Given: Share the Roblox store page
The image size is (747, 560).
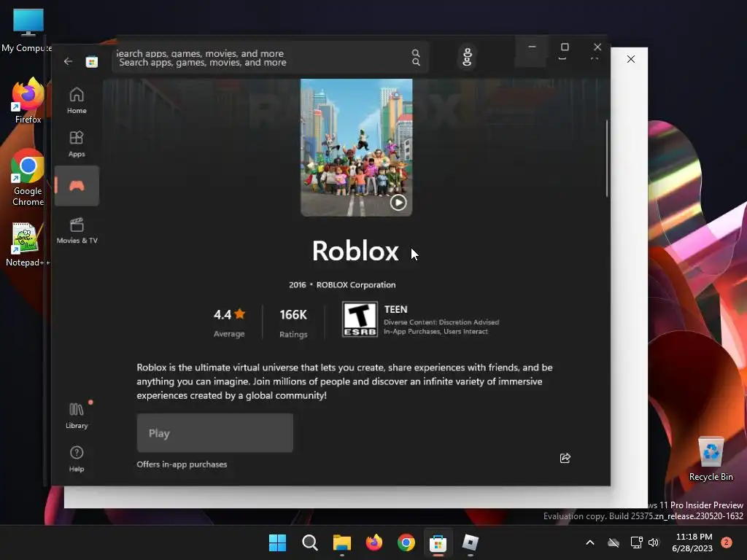Looking at the screenshot, I should (x=565, y=458).
